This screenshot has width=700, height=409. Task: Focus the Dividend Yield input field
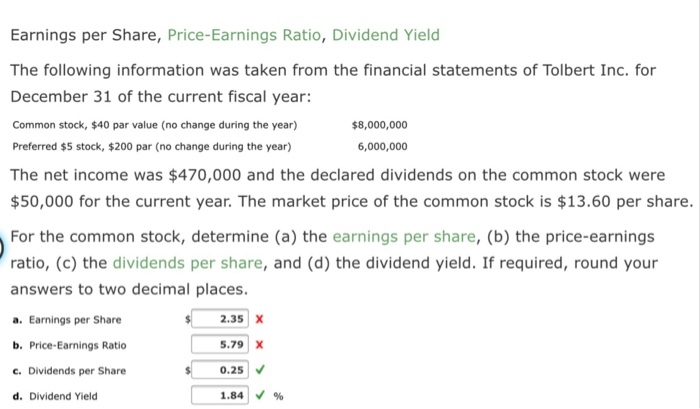(220, 395)
